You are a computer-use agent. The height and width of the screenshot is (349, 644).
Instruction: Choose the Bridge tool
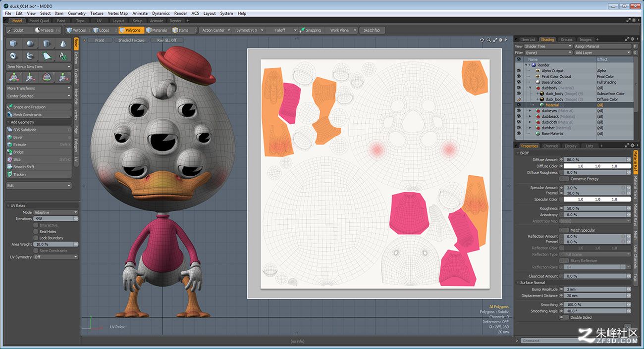(x=39, y=152)
